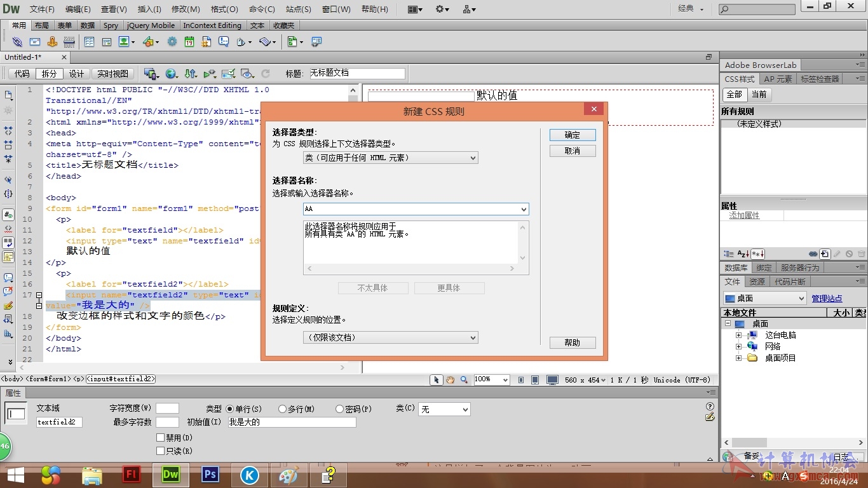
Task: Click the new CSS rule icon
Action: click(x=825, y=254)
